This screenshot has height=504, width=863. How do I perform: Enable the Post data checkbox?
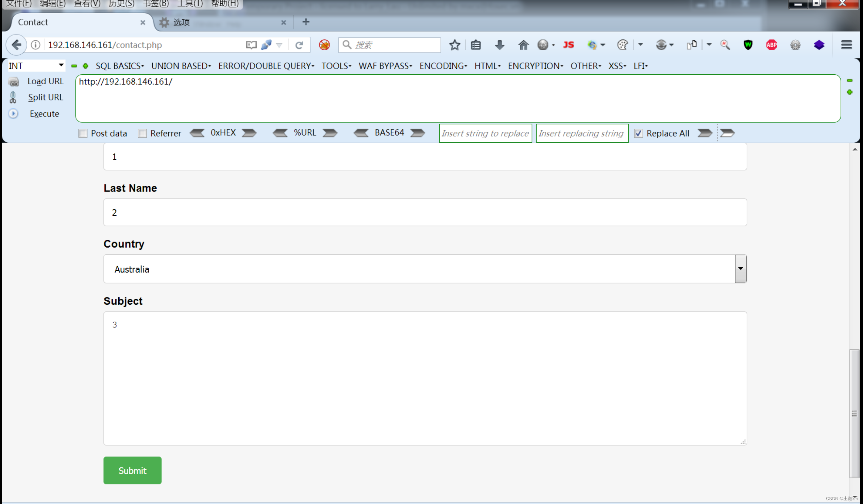(x=83, y=133)
